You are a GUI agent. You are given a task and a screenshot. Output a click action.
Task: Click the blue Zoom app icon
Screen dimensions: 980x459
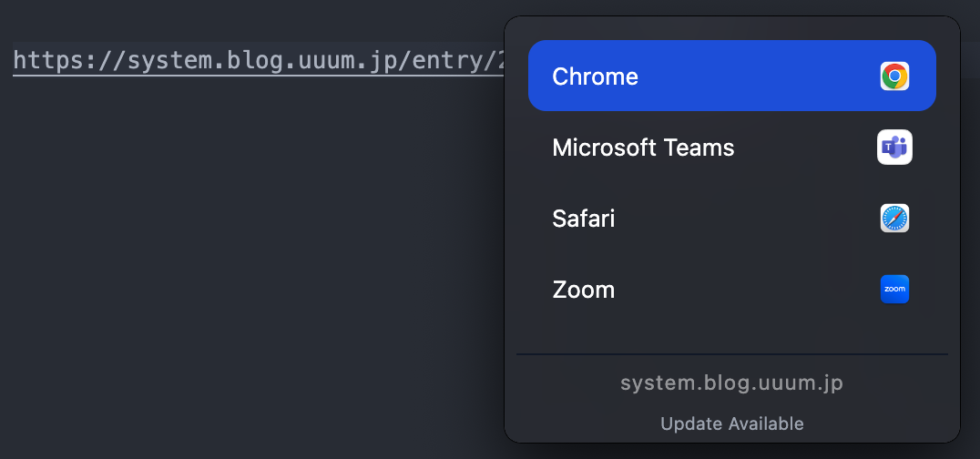tap(894, 290)
